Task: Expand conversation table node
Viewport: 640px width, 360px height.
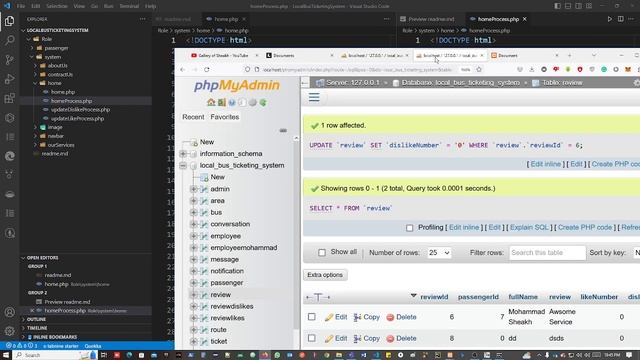Action: click(x=194, y=224)
